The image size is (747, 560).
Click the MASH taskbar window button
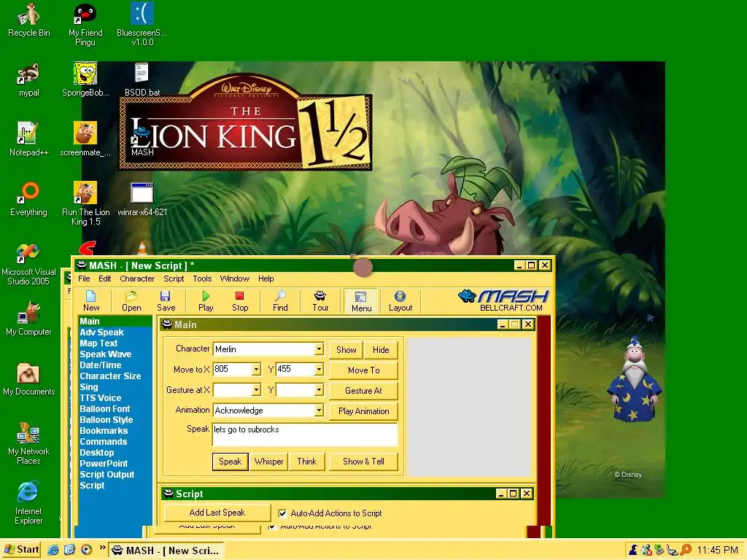pyautogui.click(x=166, y=551)
